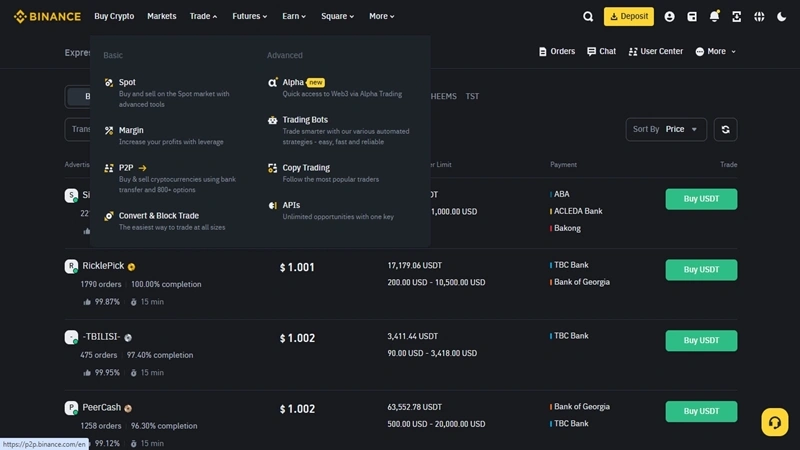This screenshot has height=450, width=800.
Task: Open RicklePick advertiser profile name
Action: pos(103,266)
